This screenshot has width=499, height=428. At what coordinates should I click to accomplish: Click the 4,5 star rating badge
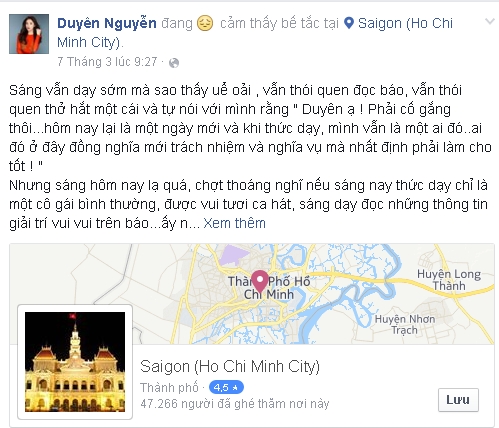click(226, 387)
